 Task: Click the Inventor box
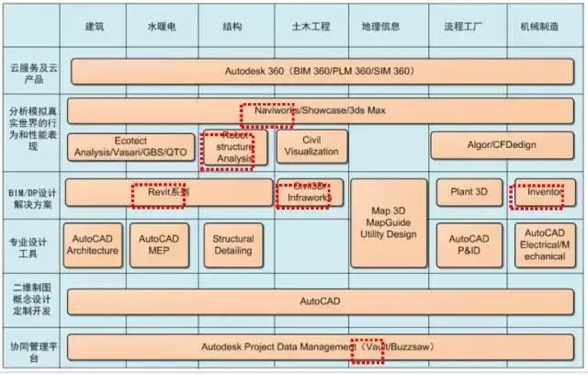coord(545,192)
